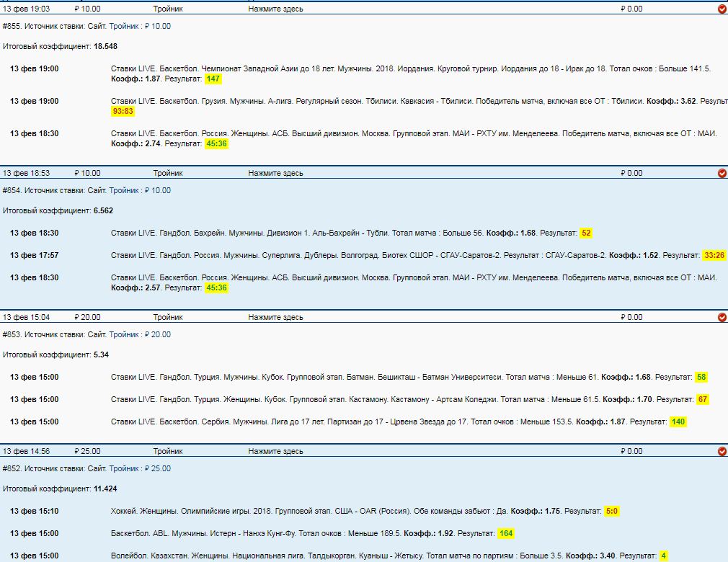Click red checkmark icon on 15:04 bet row
Screen dimensions: 728x562
pos(722,318)
